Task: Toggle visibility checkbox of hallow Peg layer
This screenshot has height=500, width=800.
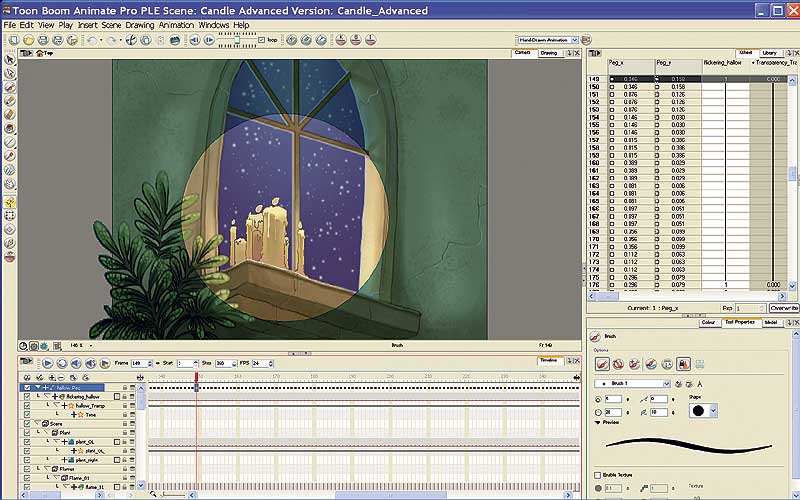Action: 27,388
